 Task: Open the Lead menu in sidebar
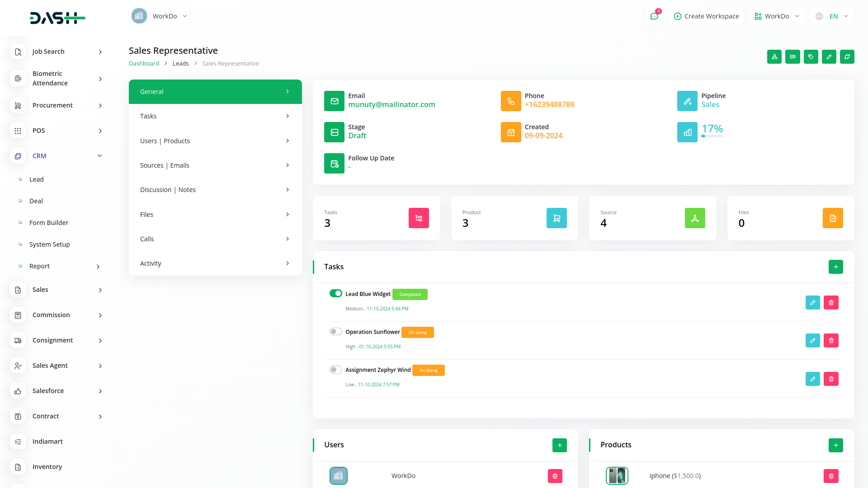point(36,179)
